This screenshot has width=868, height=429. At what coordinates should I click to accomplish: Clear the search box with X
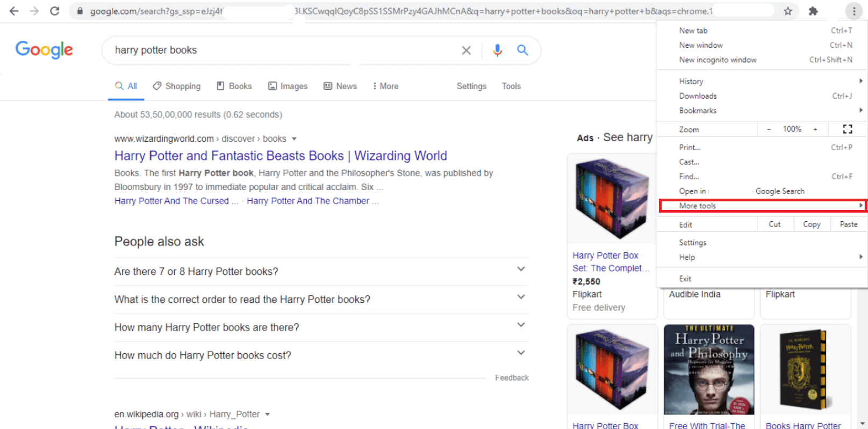pos(467,50)
